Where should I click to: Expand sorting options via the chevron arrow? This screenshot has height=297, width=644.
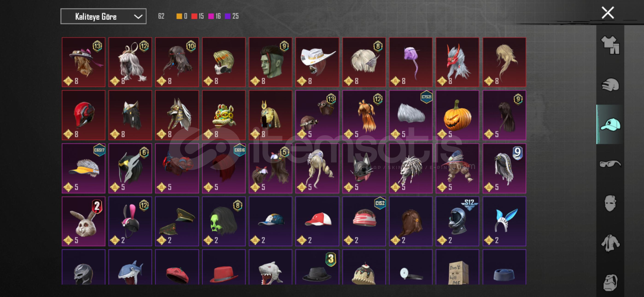(x=138, y=16)
